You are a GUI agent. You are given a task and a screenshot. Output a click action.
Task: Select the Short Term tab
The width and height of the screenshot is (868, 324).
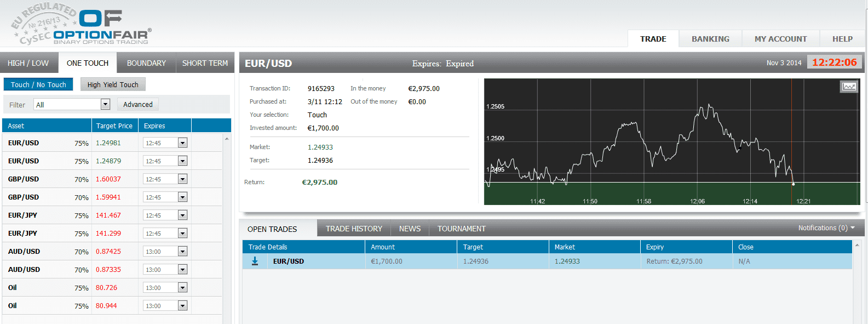(x=205, y=63)
